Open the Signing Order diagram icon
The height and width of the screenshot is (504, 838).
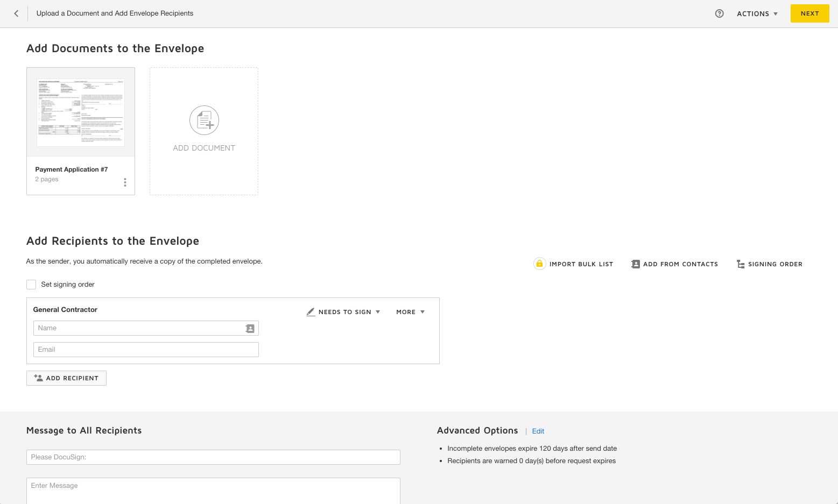pyautogui.click(x=741, y=264)
